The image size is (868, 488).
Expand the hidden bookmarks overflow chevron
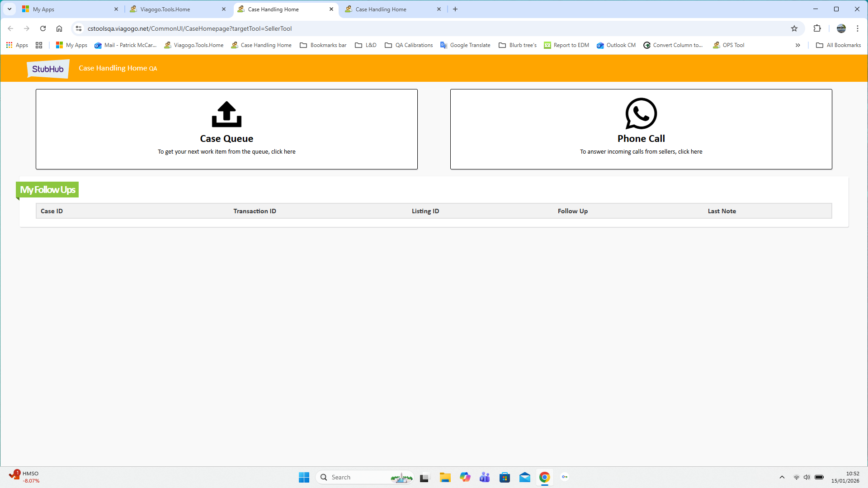tap(798, 45)
